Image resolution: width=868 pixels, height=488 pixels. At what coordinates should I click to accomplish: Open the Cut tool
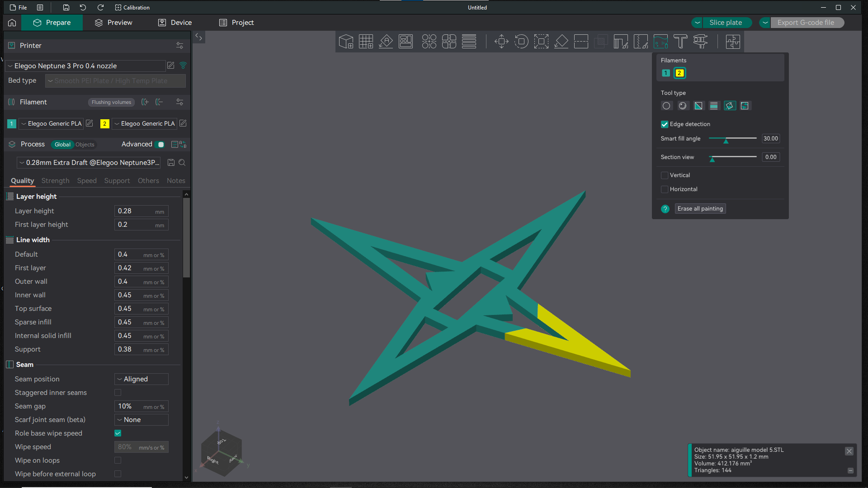click(x=581, y=41)
